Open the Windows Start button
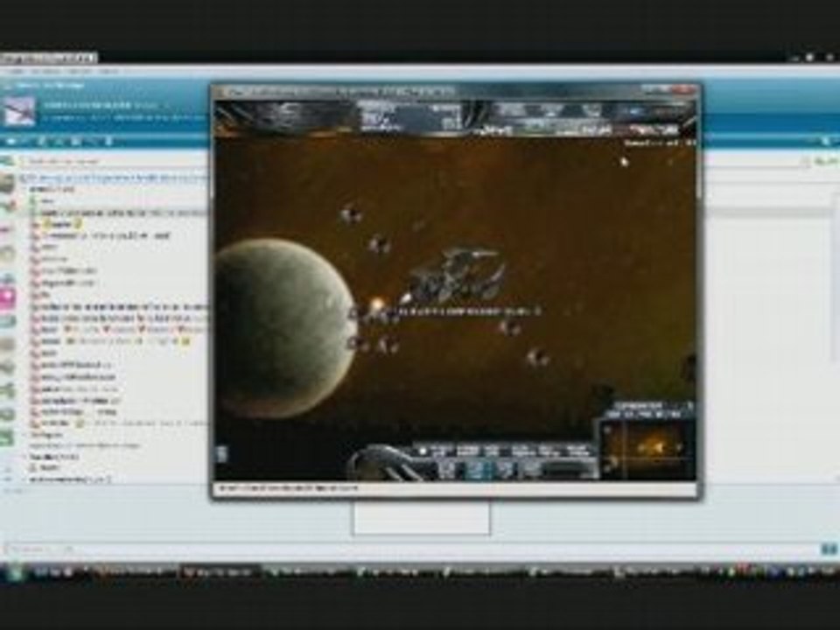 [x=14, y=572]
